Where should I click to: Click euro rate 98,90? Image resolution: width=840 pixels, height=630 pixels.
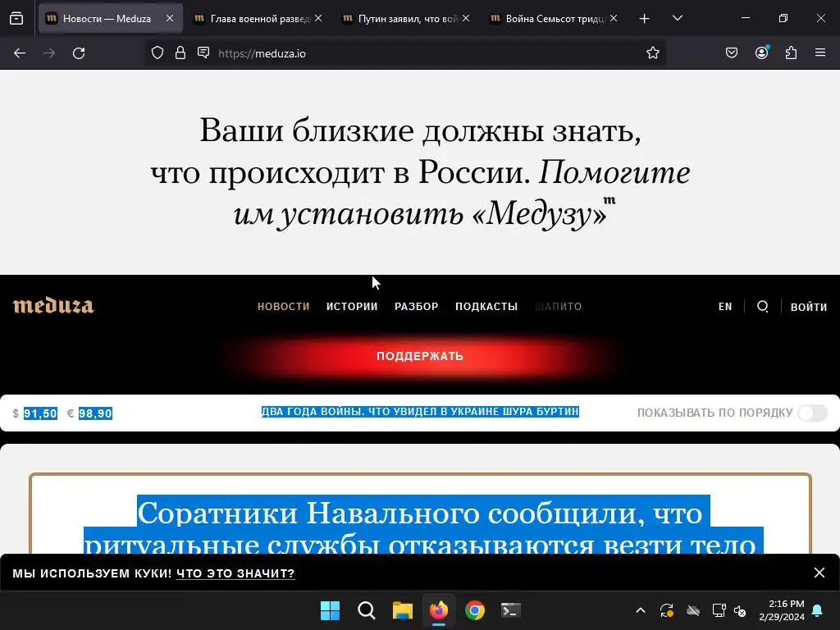[x=95, y=413]
